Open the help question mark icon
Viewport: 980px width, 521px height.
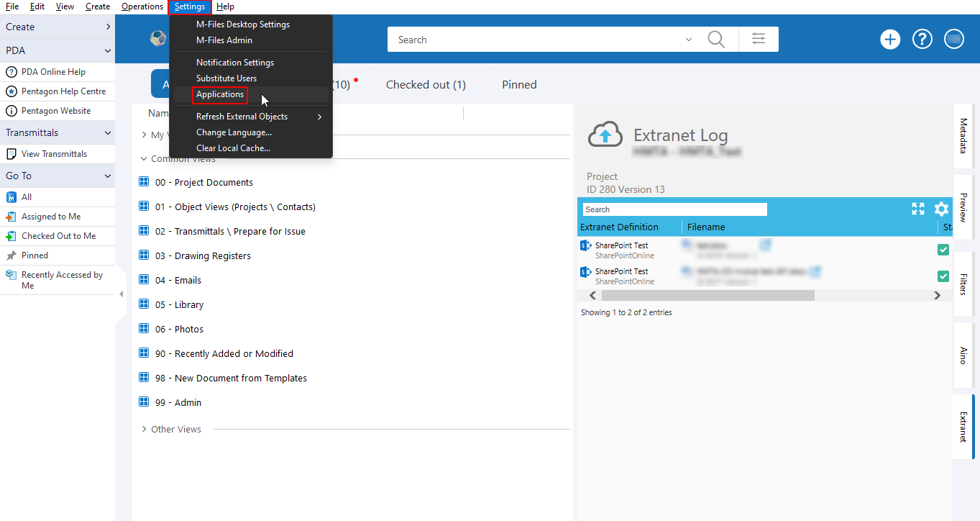pyautogui.click(x=922, y=40)
